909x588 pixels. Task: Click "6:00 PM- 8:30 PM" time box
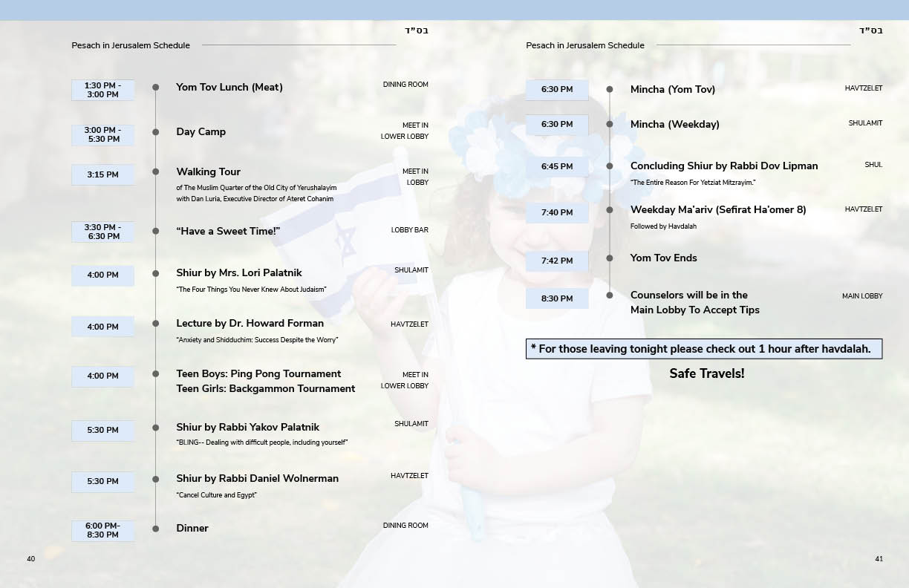[102, 531]
